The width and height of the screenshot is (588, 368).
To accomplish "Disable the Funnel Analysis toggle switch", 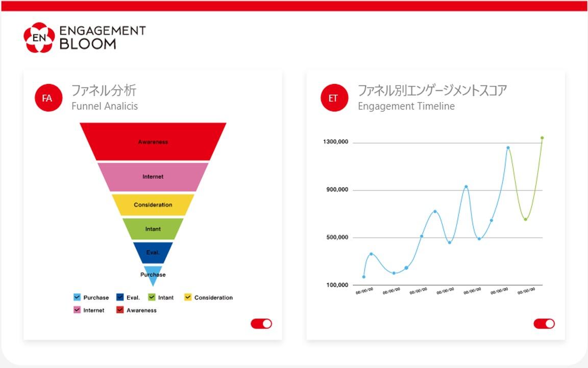I will [261, 324].
